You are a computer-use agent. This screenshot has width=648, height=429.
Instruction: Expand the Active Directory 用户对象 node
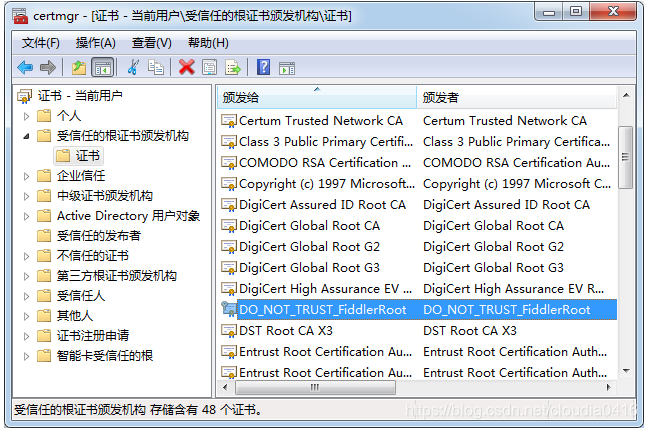click(26, 216)
